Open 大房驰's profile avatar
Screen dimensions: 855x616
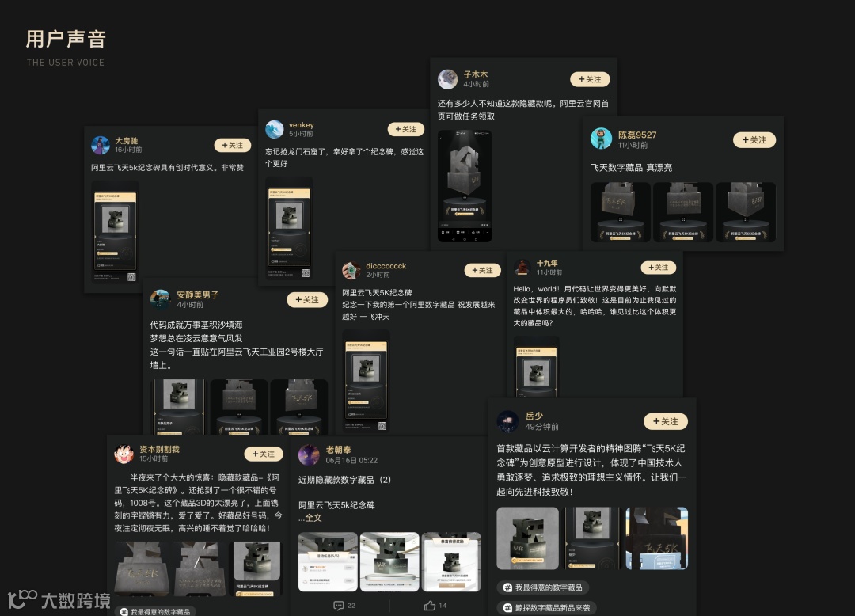pyautogui.click(x=101, y=145)
